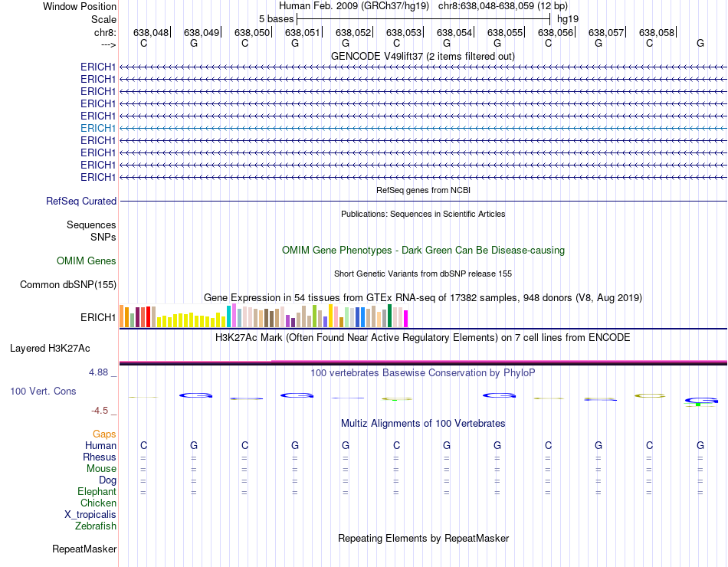
Task: Click Publications: Sequences in Scientific Articles title
Action: [x=423, y=214]
